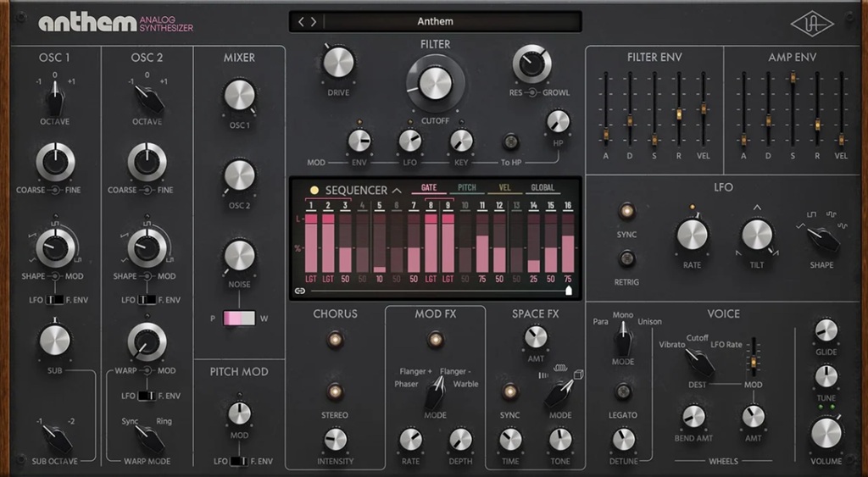Click the next preset arrow
Screen dimensions: 868x477
(314, 21)
